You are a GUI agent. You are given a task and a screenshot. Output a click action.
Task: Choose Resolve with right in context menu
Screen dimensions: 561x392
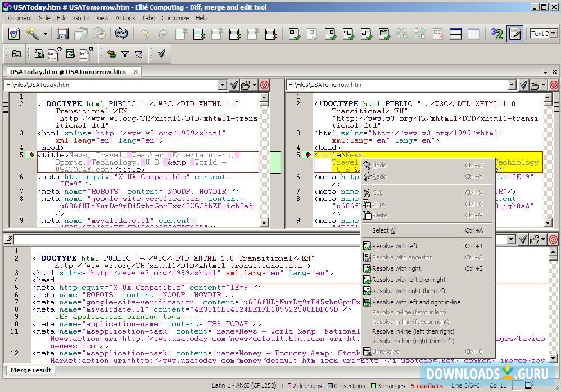point(427,268)
